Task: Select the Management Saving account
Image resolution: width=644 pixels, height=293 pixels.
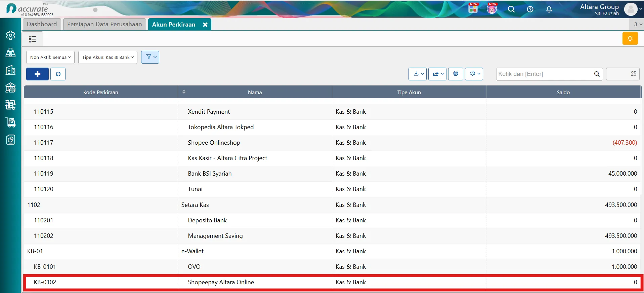Action: (333, 236)
